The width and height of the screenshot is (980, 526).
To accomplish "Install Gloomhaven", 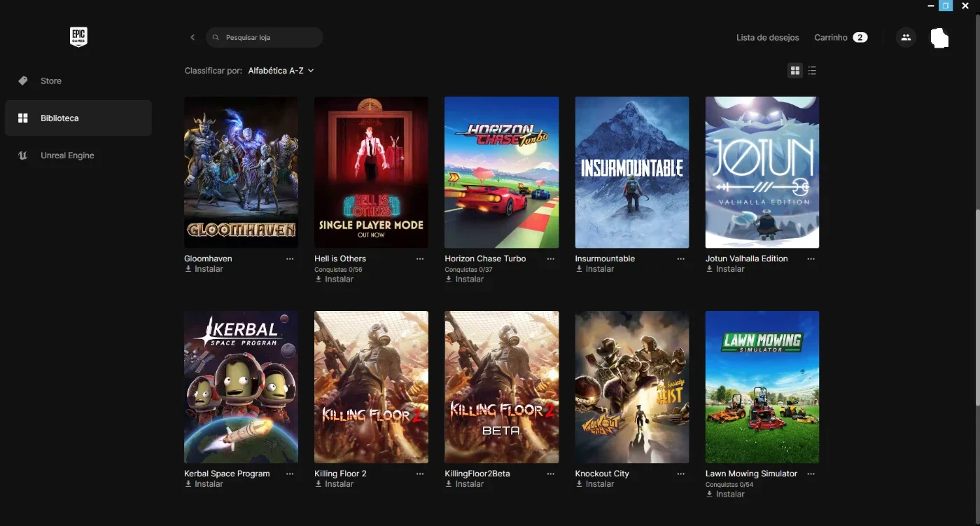I will 204,269.
